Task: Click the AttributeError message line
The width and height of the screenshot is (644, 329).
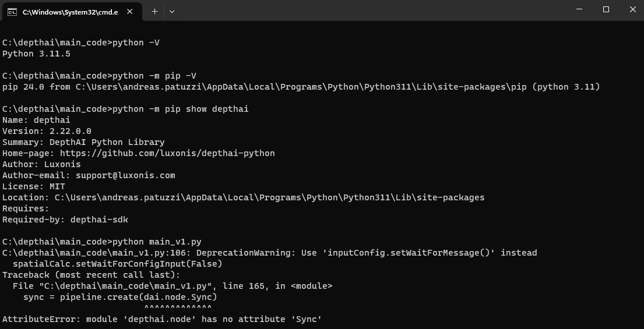Action: (162, 319)
